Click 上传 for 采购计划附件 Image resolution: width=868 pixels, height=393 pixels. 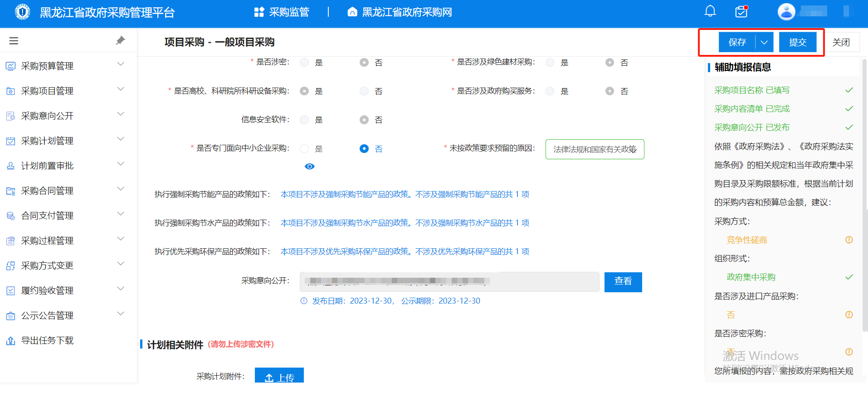[279, 376]
